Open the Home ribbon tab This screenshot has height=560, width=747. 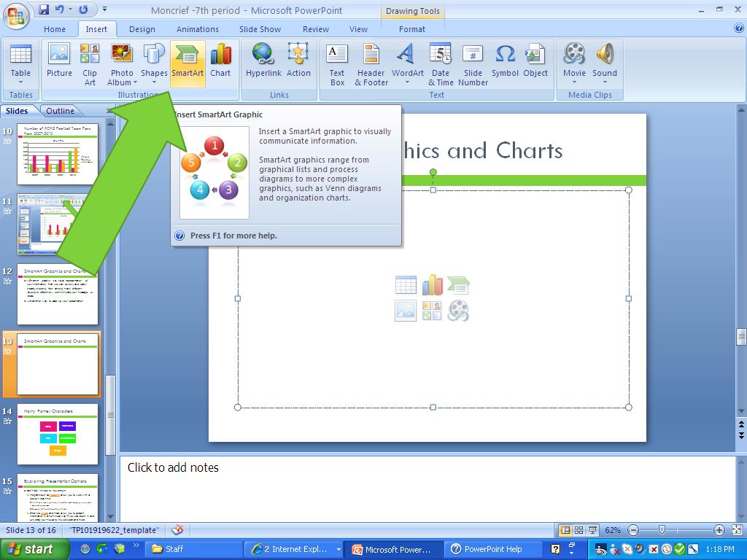pyautogui.click(x=55, y=29)
